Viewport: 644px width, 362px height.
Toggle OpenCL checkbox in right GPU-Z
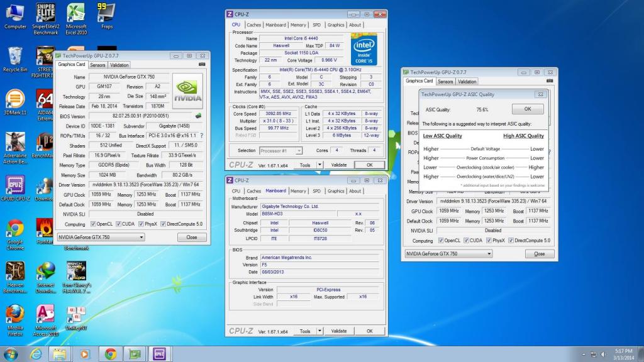441,241
